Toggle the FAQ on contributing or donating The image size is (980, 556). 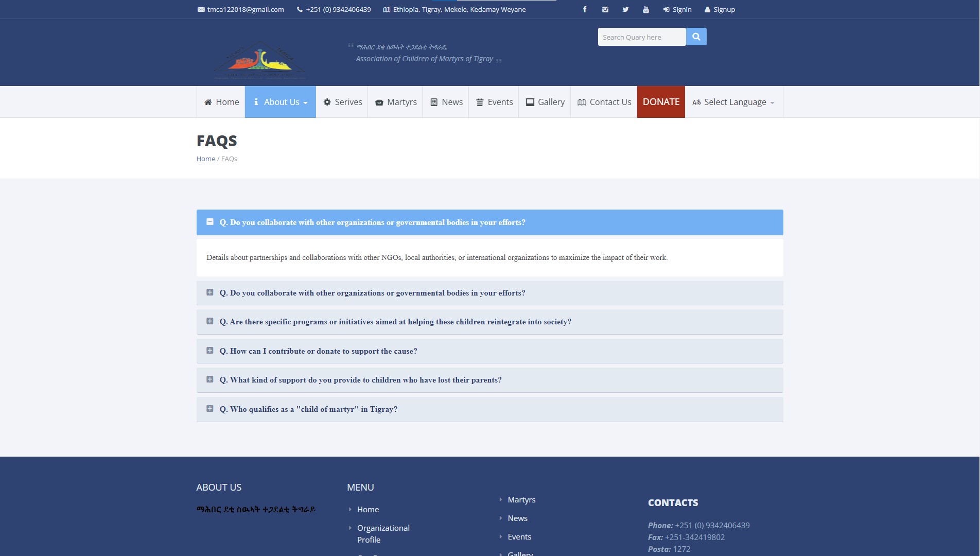pyautogui.click(x=318, y=351)
